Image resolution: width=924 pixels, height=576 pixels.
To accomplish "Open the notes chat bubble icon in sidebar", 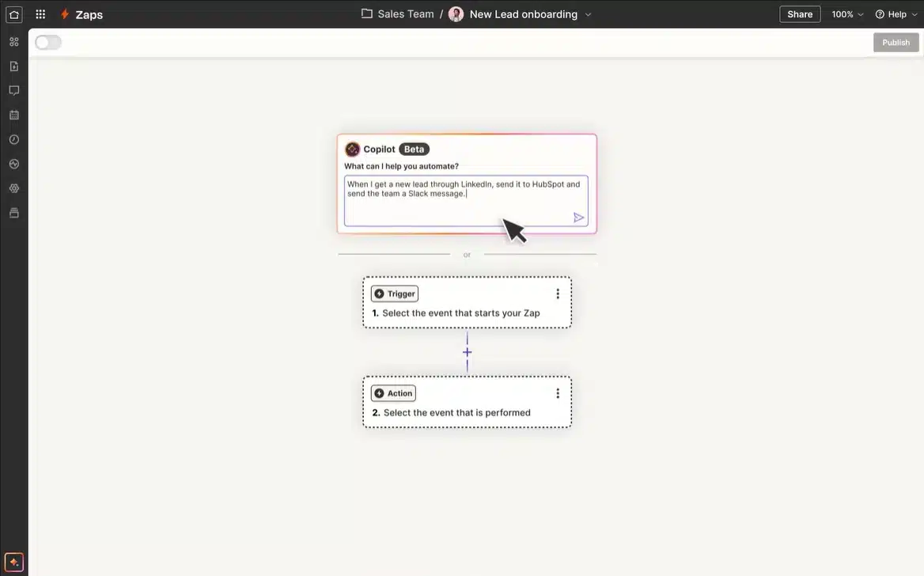I will coord(13,89).
